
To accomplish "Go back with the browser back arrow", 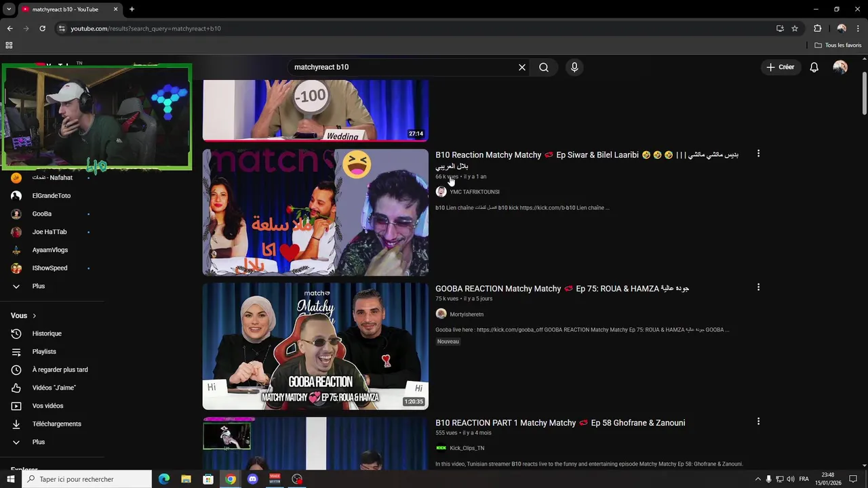I will point(9,28).
